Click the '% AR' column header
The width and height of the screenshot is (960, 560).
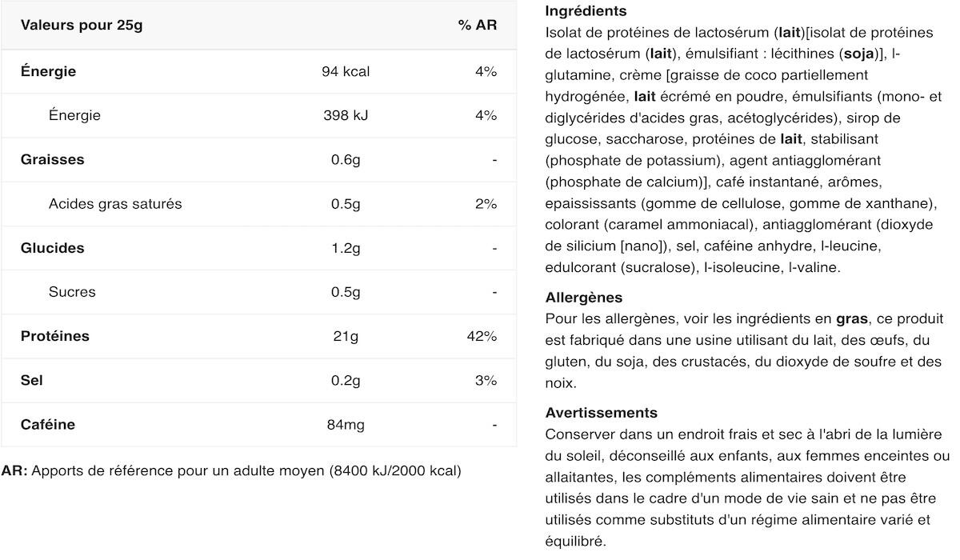[x=477, y=25]
